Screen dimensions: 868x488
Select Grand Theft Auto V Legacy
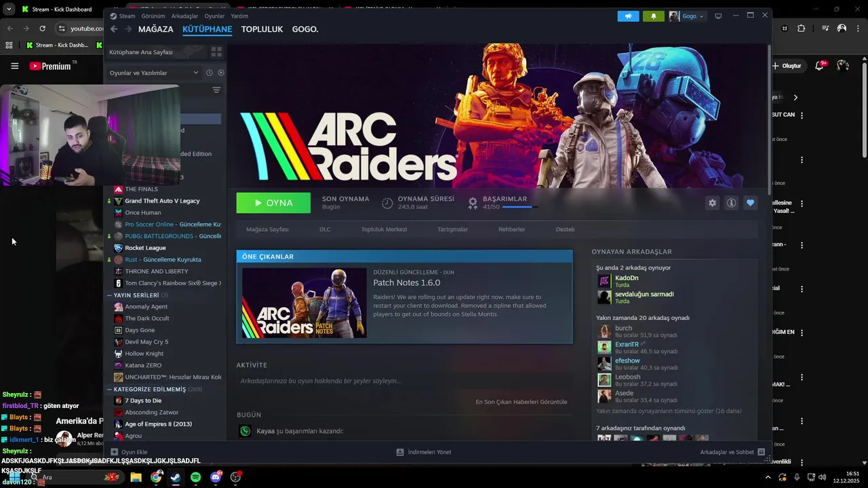(x=162, y=201)
